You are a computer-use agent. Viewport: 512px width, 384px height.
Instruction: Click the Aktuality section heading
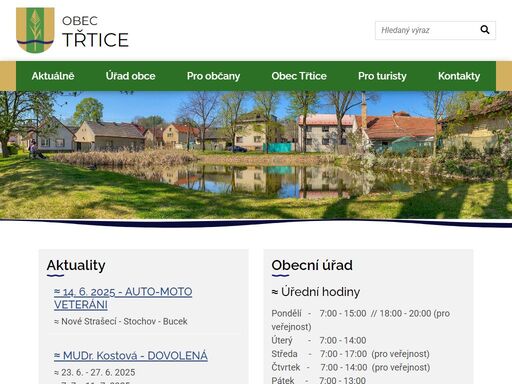click(76, 265)
